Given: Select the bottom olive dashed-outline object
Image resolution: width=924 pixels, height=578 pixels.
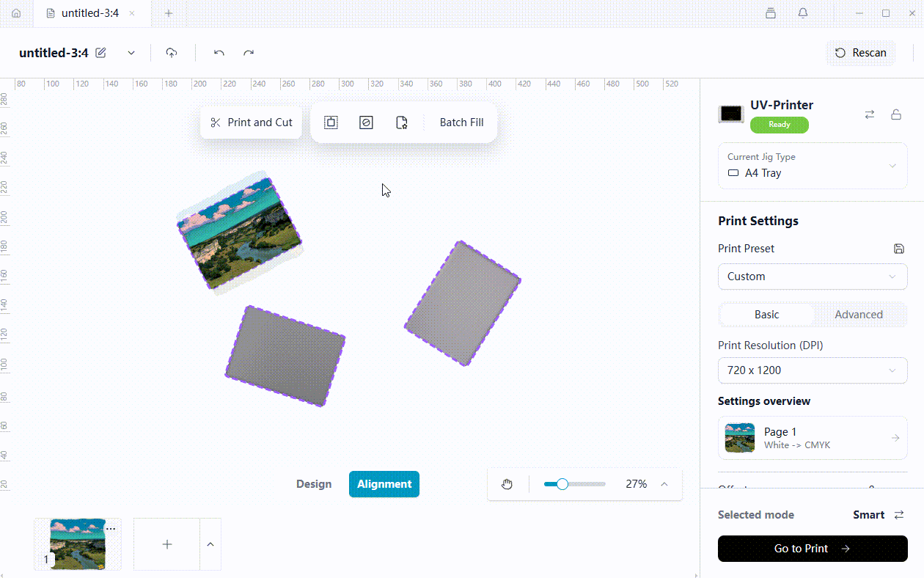Looking at the screenshot, I should click(285, 356).
